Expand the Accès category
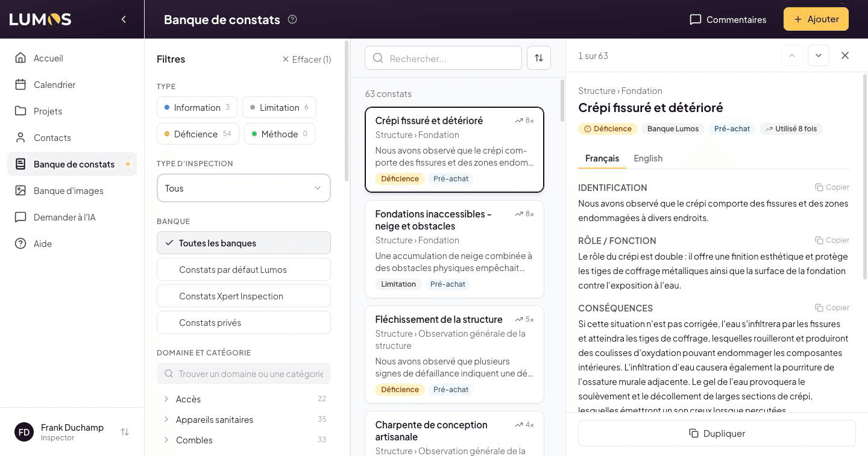 [244, 399]
